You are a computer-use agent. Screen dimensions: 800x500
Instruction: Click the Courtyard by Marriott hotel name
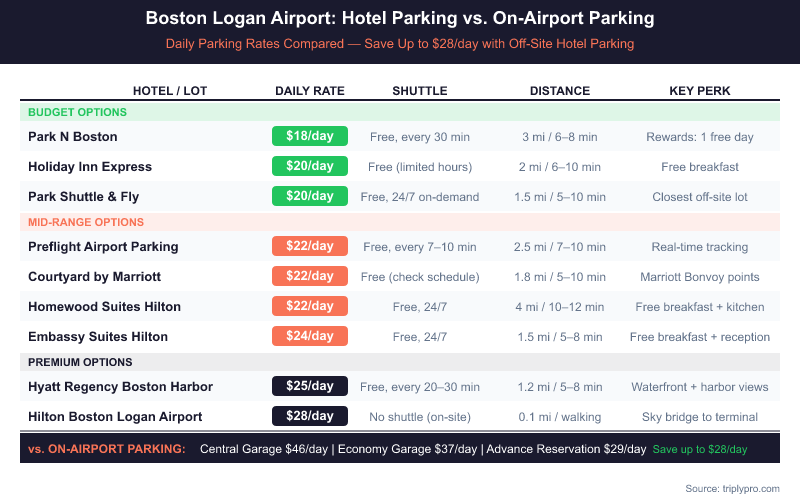click(x=94, y=276)
